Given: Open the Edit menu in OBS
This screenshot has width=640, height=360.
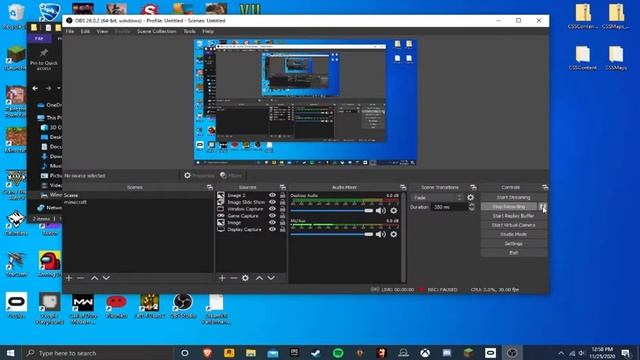Looking at the screenshot, I should tap(85, 31).
